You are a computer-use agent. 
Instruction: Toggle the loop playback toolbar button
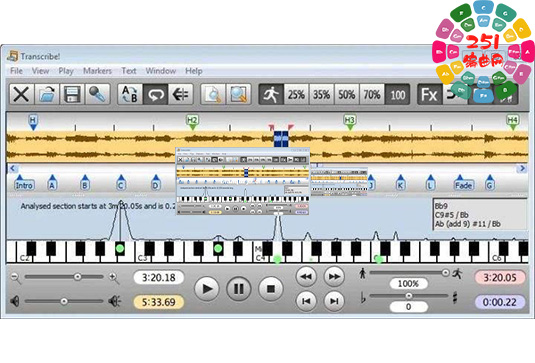click(x=155, y=94)
